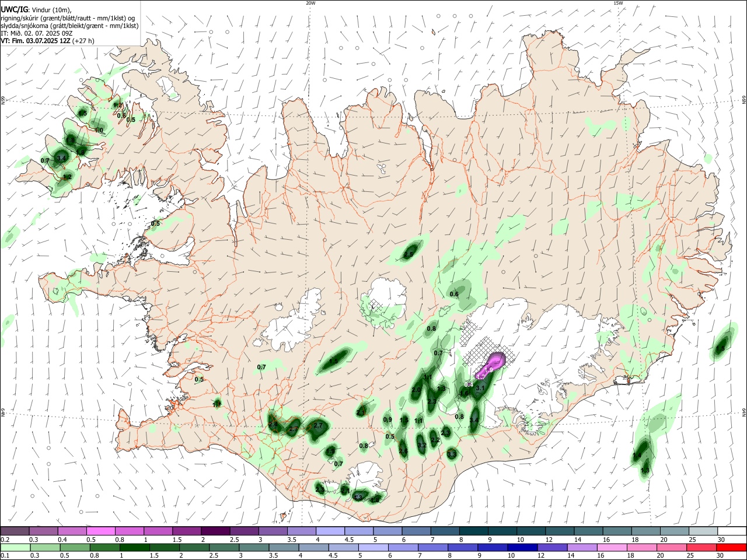This screenshot has width=747, height=560.
Task: Click the "30" label at end of top legend row
Action: coord(721,540)
